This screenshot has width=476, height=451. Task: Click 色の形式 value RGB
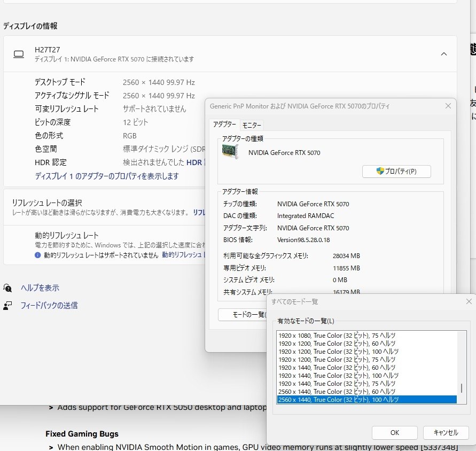pos(130,136)
